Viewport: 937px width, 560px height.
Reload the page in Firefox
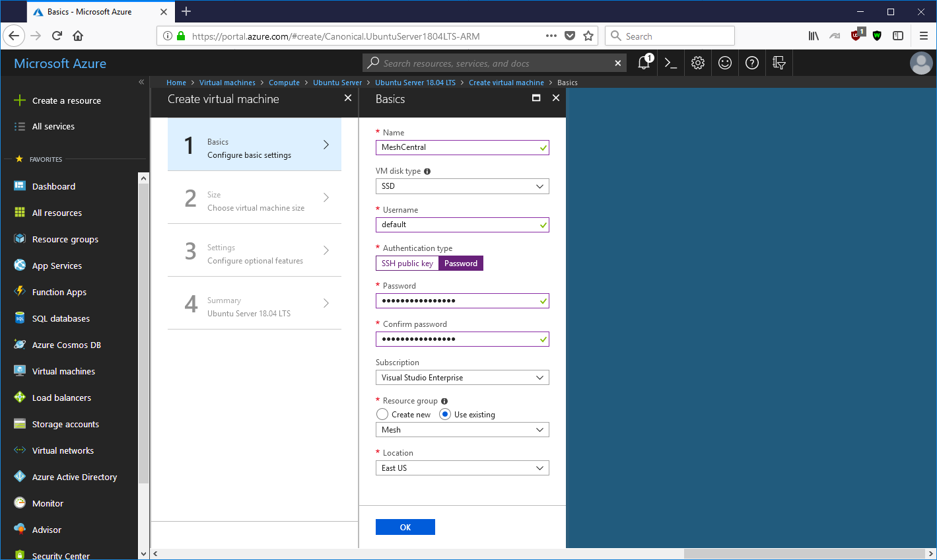pyautogui.click(x=57, y=36)
